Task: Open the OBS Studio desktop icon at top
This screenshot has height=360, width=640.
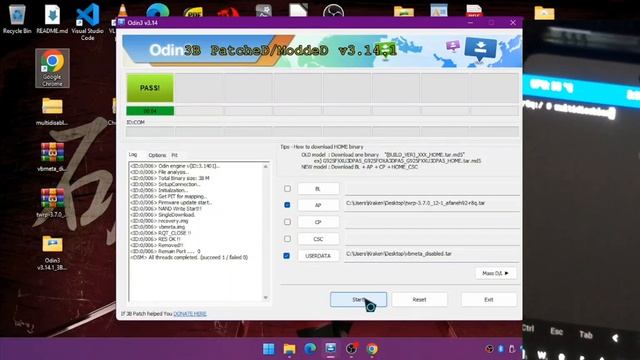Action: tap(333, 10)
